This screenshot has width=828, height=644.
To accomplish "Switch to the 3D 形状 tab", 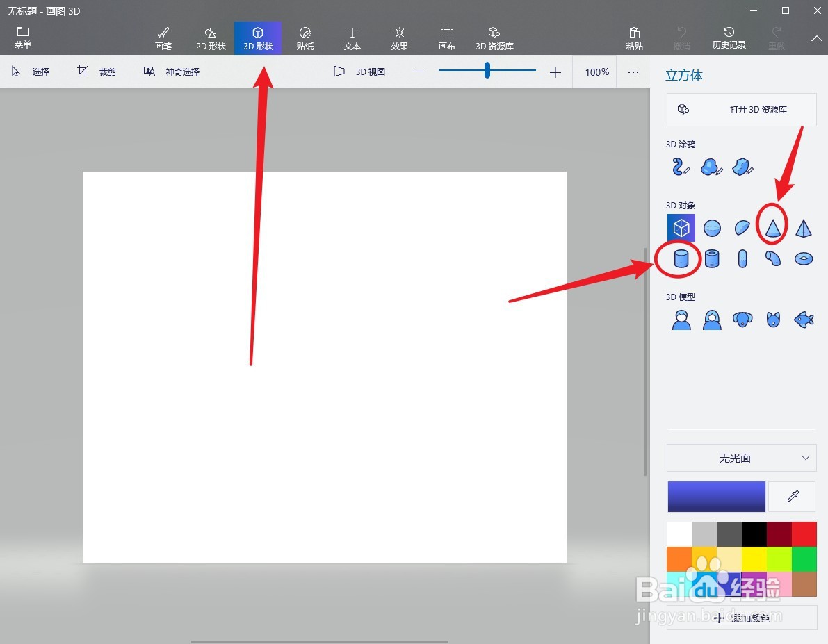I will [258, 38].
